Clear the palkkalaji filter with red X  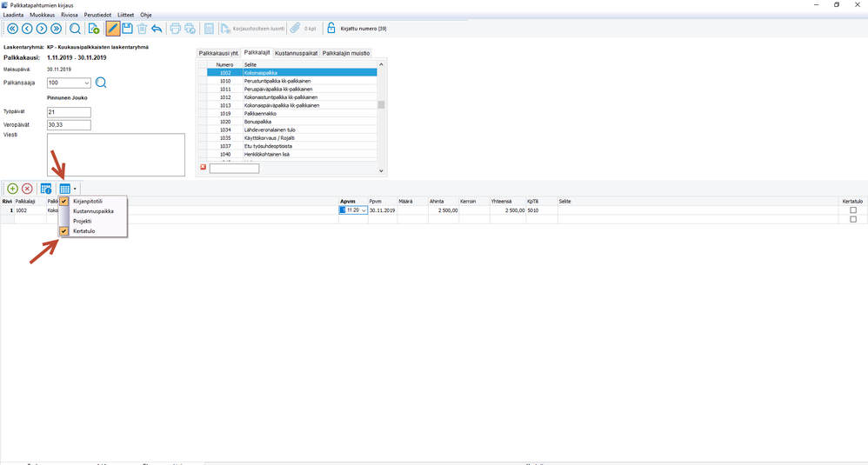click(204, 167)
